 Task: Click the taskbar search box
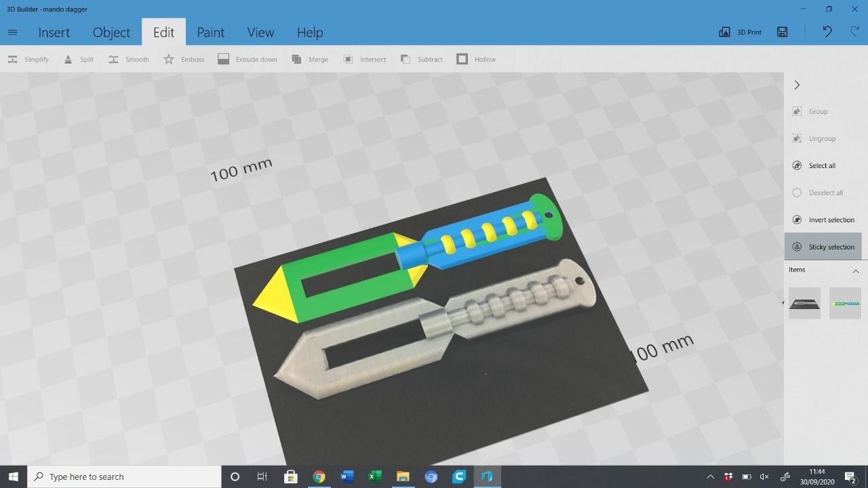point(124,476)
